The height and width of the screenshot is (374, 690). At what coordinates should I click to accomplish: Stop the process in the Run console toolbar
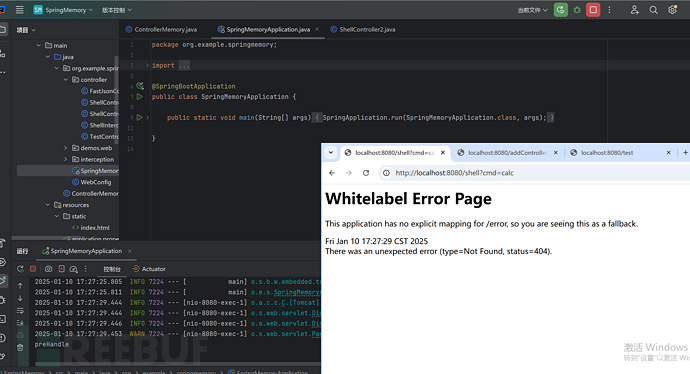33,269
